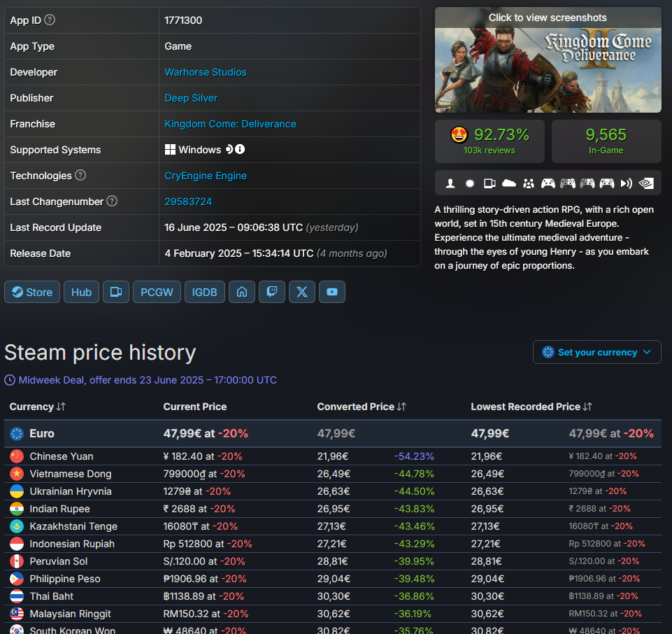Open the Steam Store button
The image size is (672, 634).
[x=32, y=292]
